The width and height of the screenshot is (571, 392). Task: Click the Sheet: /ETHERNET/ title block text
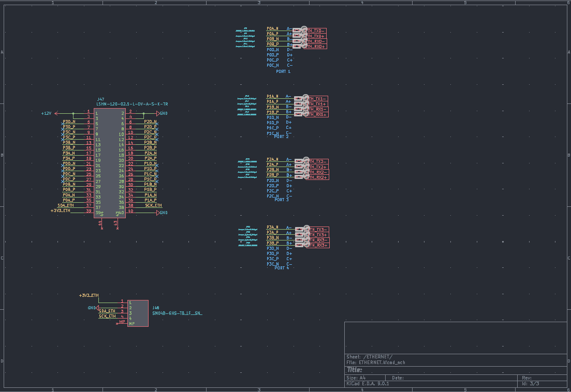tap(369, 357)
